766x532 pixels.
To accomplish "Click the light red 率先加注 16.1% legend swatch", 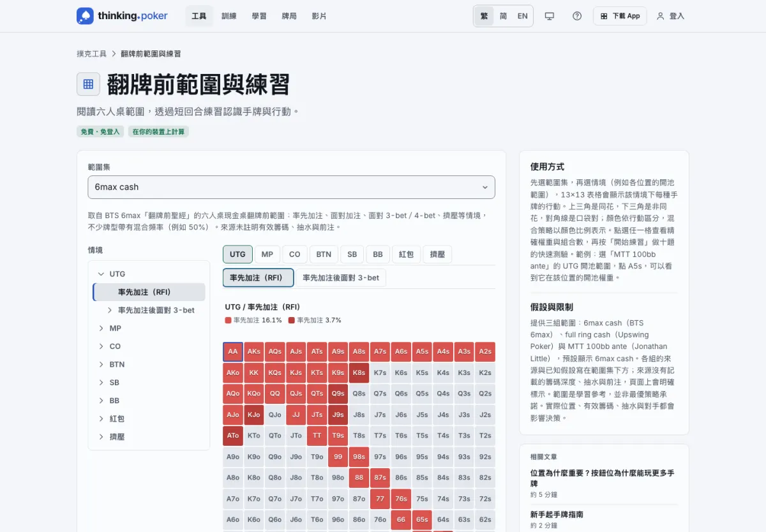I will pyautogui.click(x=228, y=320).
